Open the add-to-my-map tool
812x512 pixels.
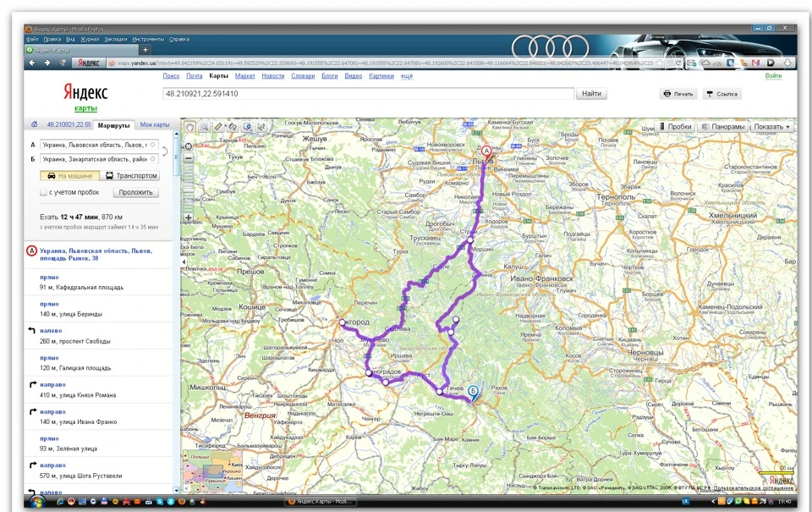click(x=248, y=127)
